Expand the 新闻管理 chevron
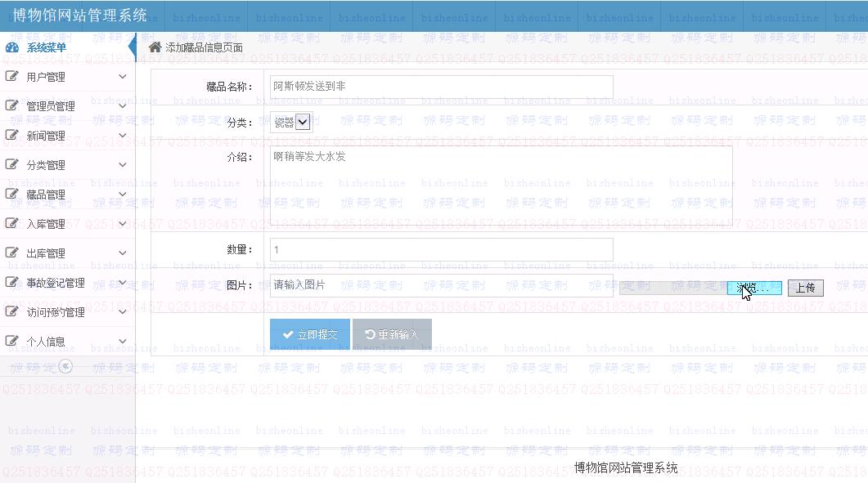Viewport: 868px width, 483px height. [x=123, y=135]
